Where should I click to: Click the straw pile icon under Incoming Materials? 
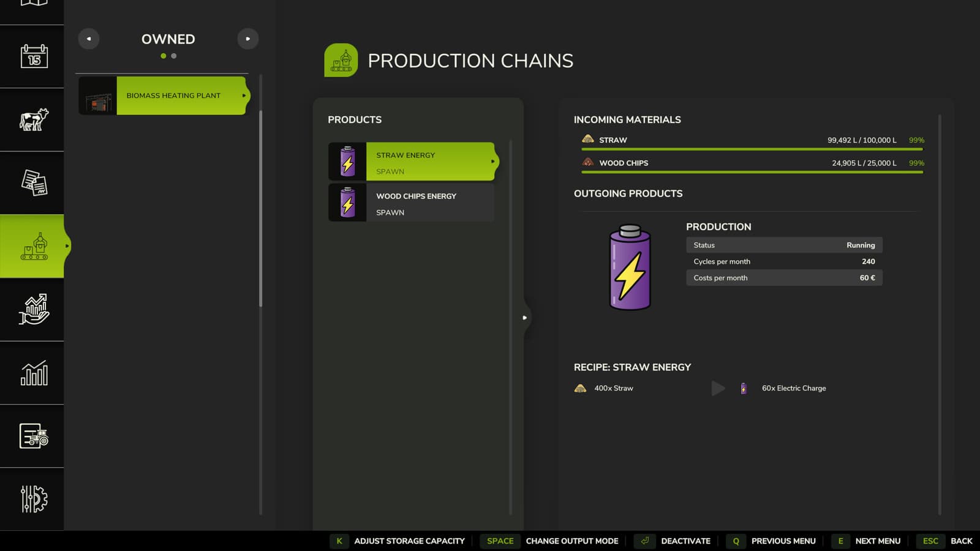click(x=588, y=140)
